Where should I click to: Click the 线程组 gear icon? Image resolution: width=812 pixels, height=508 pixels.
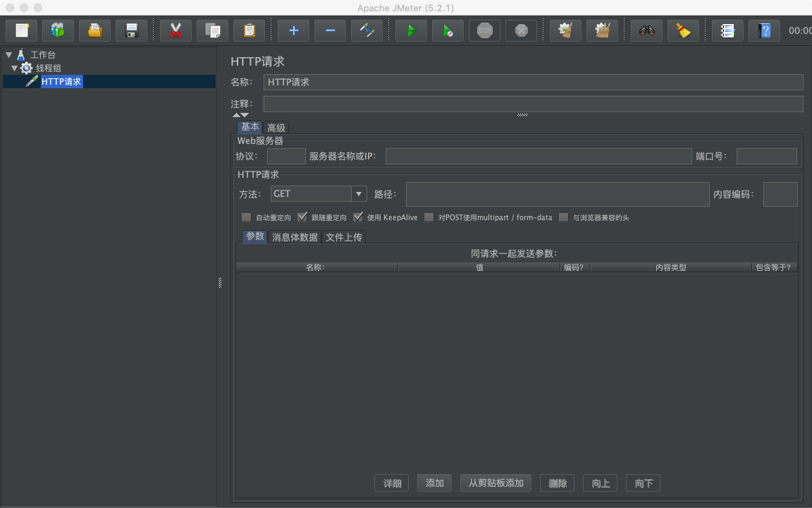[x=26, y=68]
